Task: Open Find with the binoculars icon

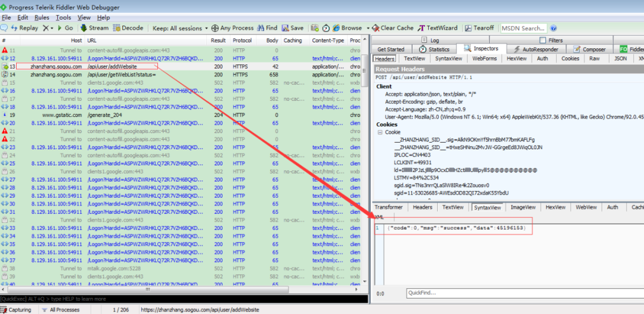Action: 267,28
